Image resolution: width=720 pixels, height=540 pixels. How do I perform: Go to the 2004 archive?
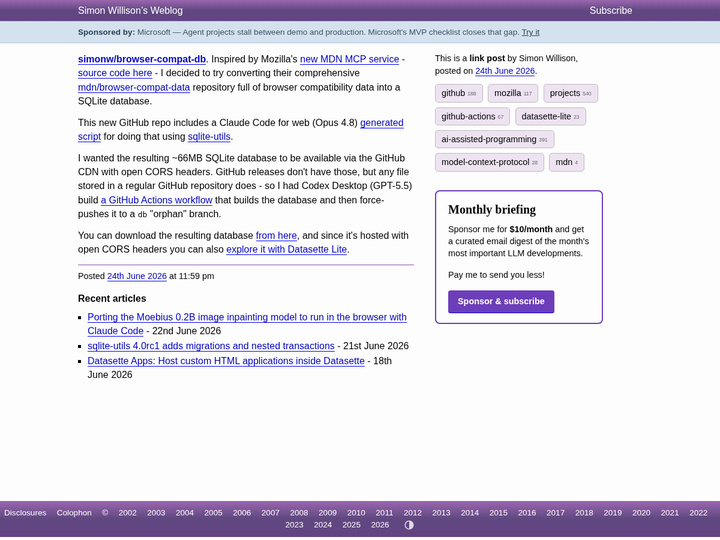185,512
